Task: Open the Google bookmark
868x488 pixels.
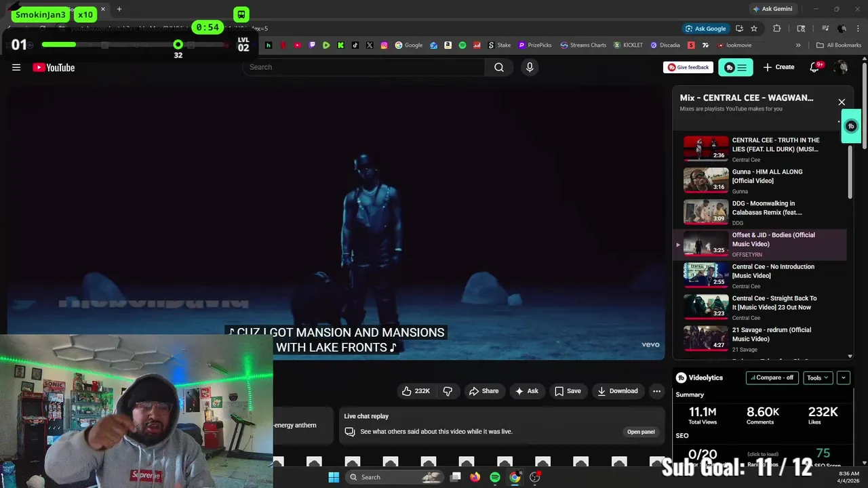Action: [409, 45]
